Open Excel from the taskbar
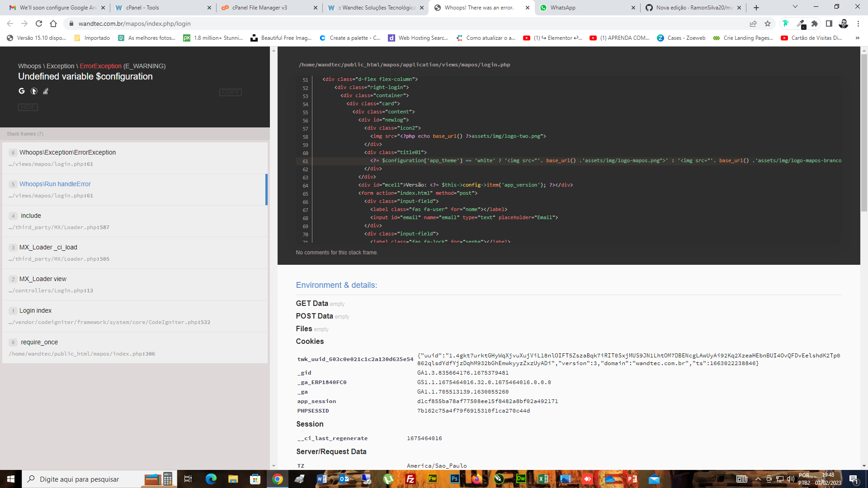The height and width of the screenshot is (488, 868). pos(543,479)
